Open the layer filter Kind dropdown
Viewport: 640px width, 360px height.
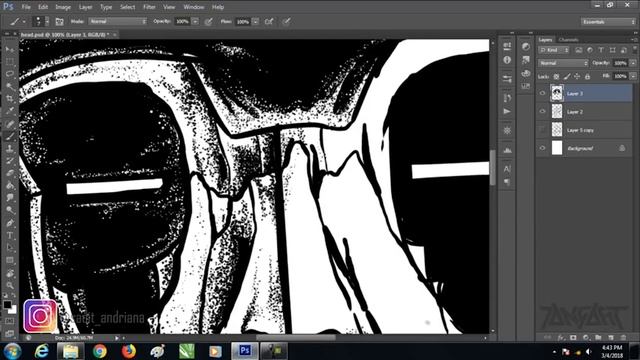point(554,50)
